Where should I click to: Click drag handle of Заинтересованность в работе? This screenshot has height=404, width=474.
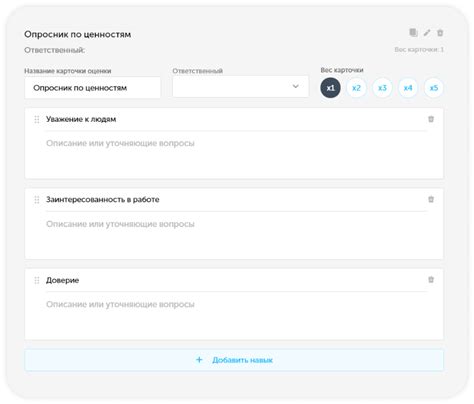point(37,200)
